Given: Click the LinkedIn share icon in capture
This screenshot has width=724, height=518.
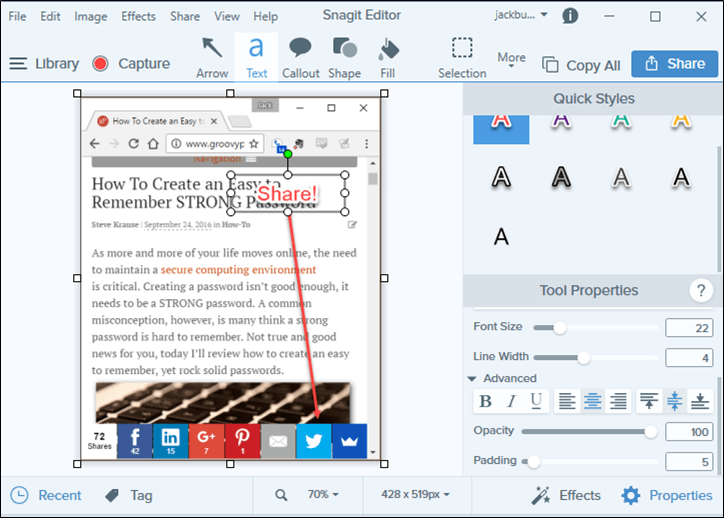Looking at the screenshot, I should [170, 441].
